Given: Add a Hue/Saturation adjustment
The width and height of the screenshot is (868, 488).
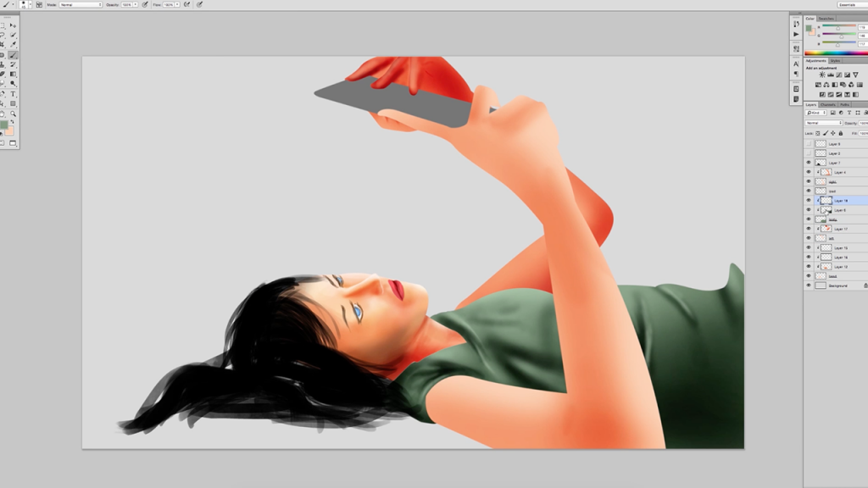Looking at the screenshot, I should [818, 85].
